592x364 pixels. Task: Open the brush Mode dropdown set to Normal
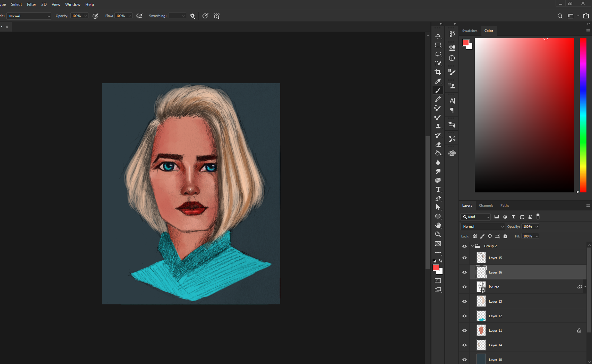29,16
